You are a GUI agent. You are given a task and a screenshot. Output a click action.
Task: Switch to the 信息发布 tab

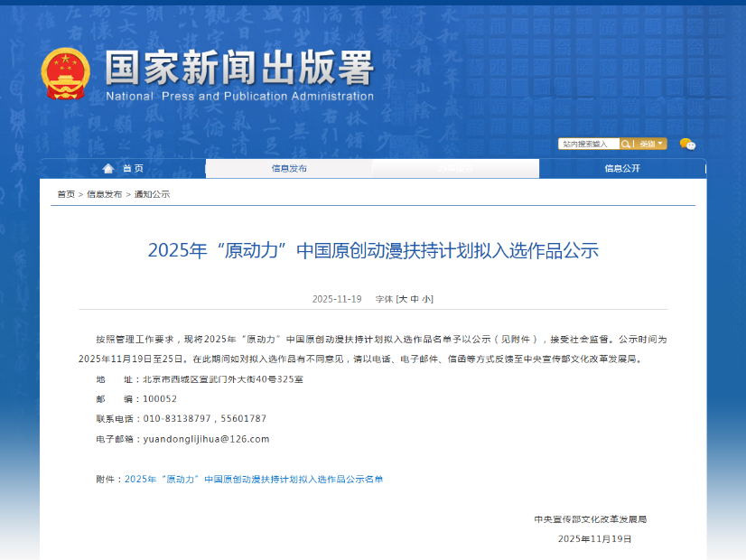289,168
